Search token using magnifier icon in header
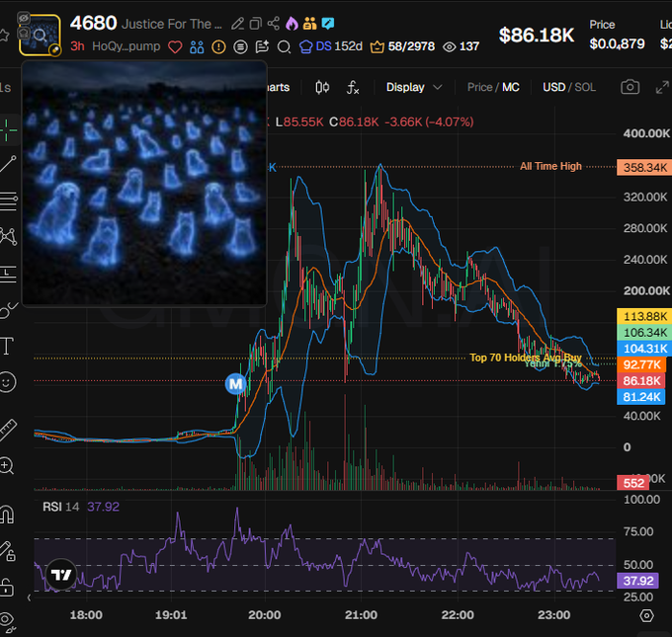The width and height of the screenshot is (672, 637). pos(284,46)
